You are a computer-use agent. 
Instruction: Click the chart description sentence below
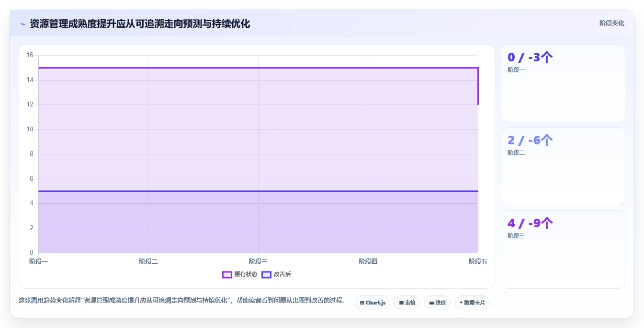(x=182, y=301)
